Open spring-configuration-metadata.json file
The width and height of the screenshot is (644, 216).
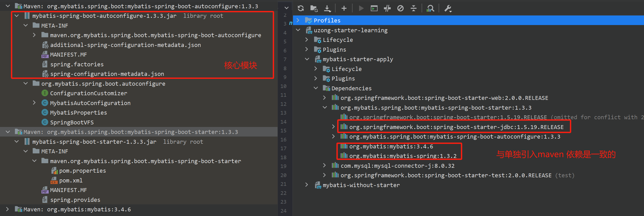[x=107, y=74]
